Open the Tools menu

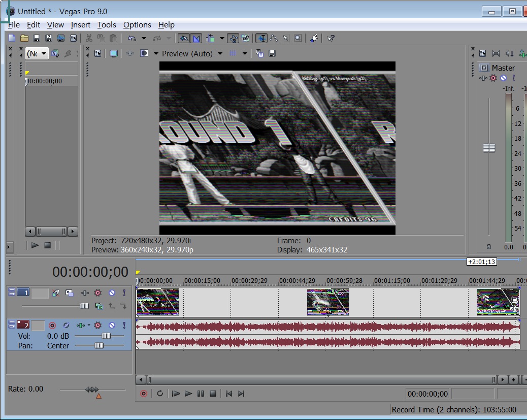pyautogui.click(x=107, y=25)
